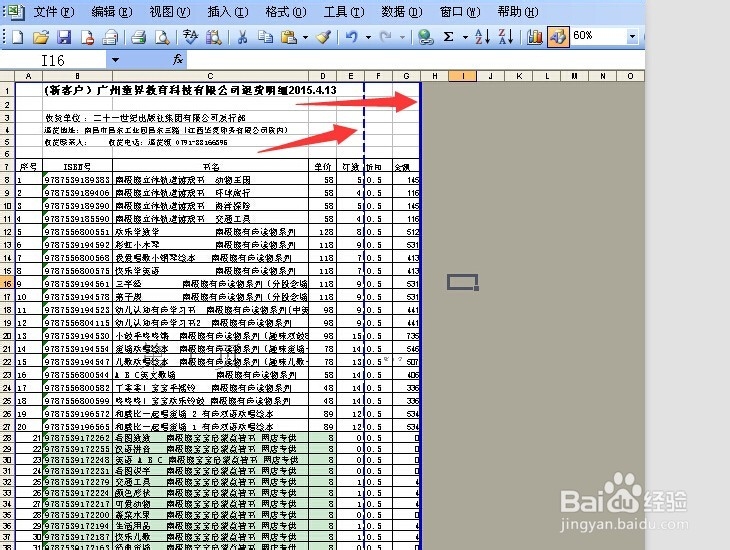Open the 窗口(W) menu
Screen dimensions: 730x550
[x=460, y=11]
